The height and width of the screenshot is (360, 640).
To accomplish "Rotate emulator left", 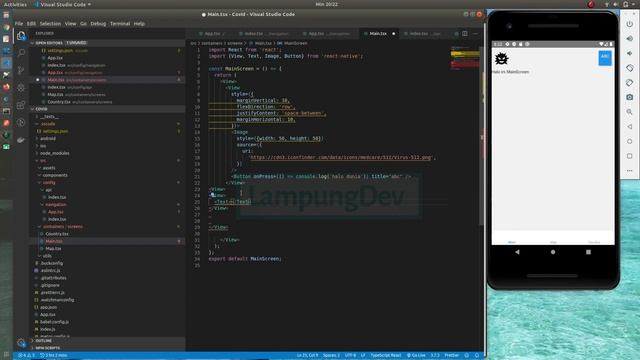I will (x=629, y=68).
